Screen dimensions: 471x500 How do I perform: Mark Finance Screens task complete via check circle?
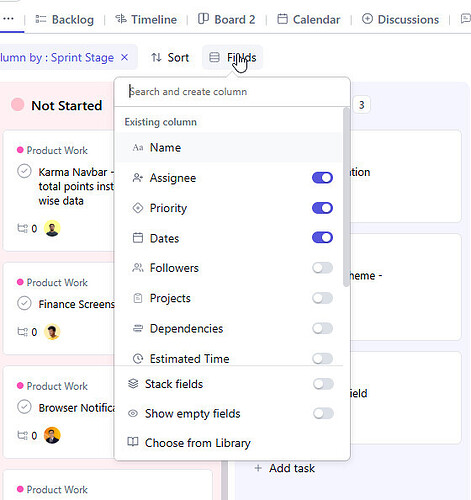click(24, 303)
